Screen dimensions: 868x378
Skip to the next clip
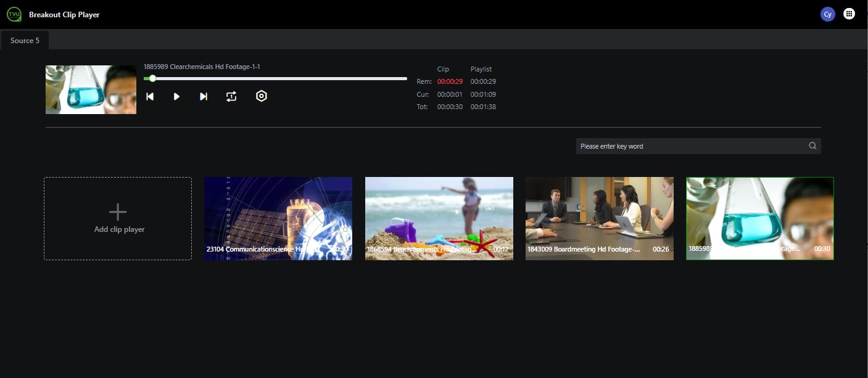[204, 96]
